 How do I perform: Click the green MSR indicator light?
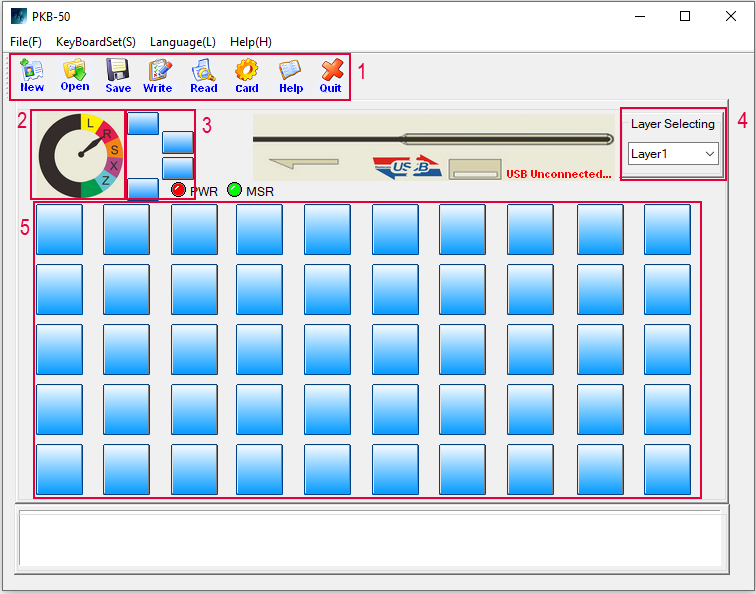(235, 190)
